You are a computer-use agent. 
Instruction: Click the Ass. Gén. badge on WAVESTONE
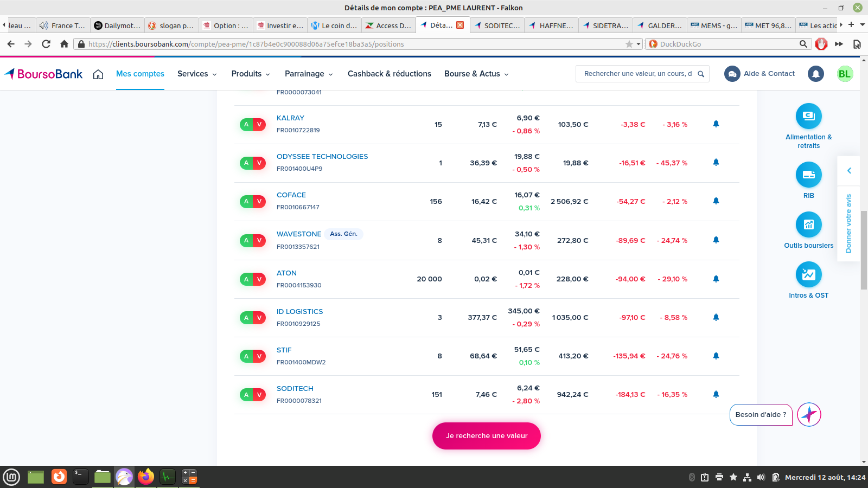344,234
